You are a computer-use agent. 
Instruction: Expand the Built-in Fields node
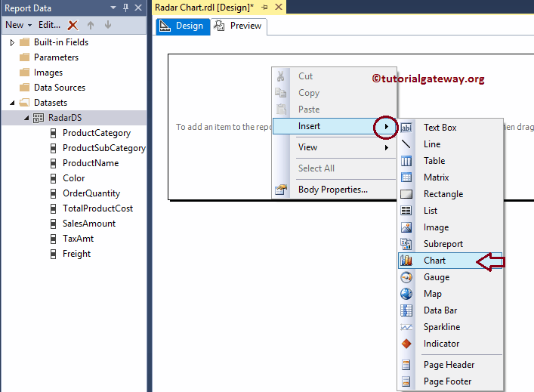[x=12, y=42]
